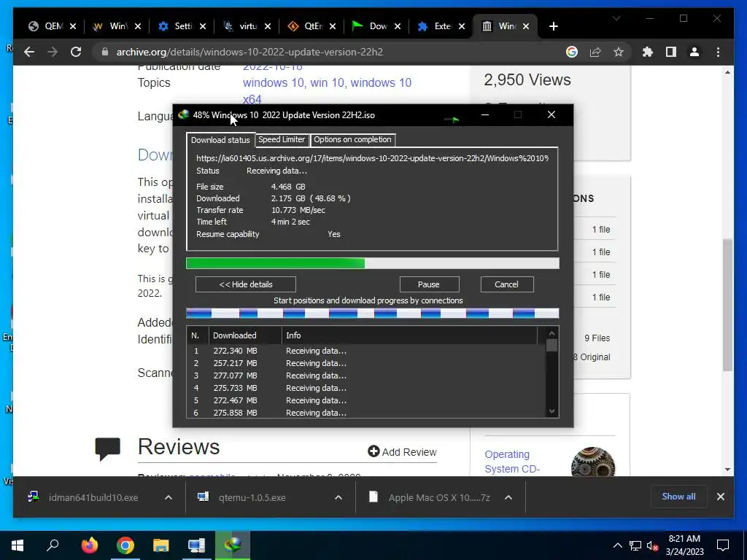Open Chrome three-dot menu
Image resolution: width=747 pixels, height=560 pixels.
point(718,52)
